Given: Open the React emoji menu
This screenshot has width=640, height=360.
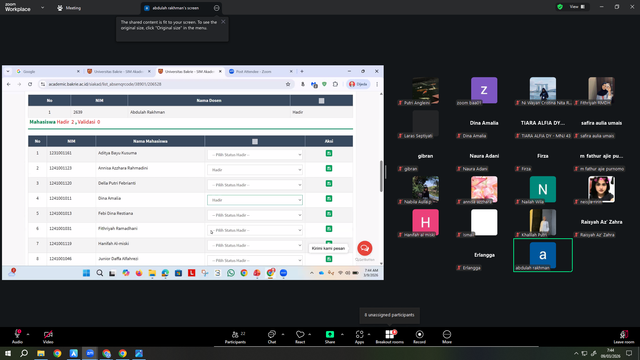Looking at the screenshot, I should tap(300, 337).
